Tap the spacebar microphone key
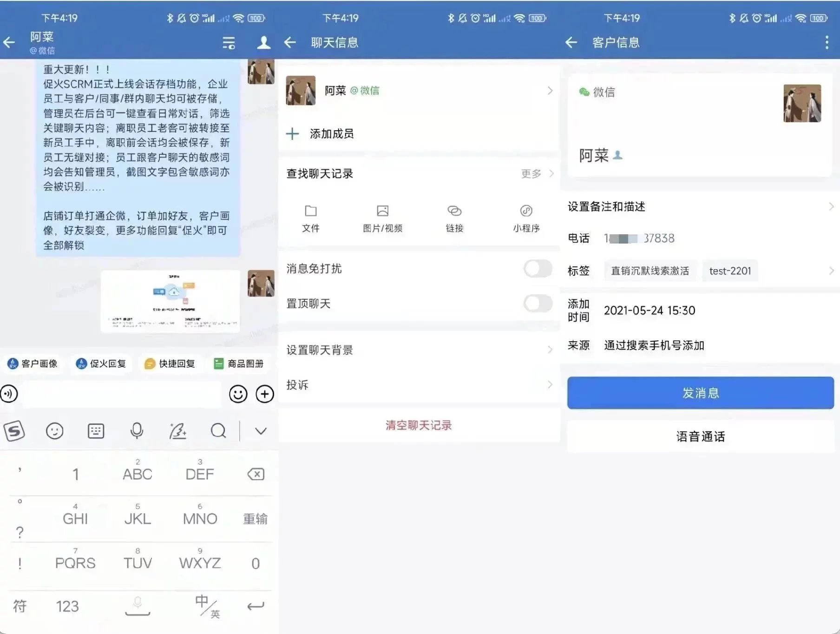Viewport: 840px width, 634px height. [x=138, y=606]
